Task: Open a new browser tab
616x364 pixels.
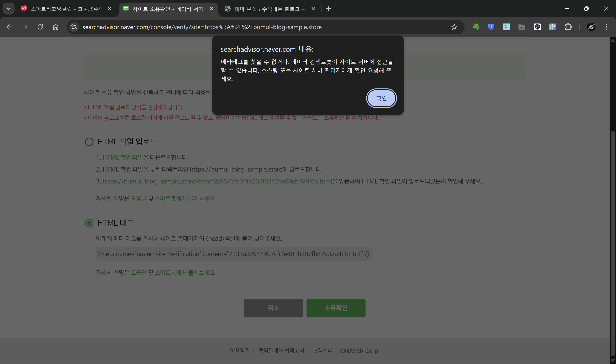Action: [329, 9]
